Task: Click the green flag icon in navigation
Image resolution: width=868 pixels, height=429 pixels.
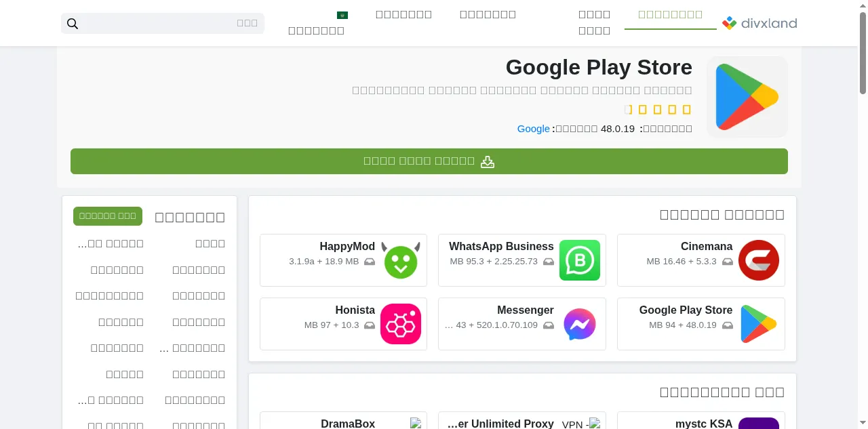Action: tap(342, 15)
